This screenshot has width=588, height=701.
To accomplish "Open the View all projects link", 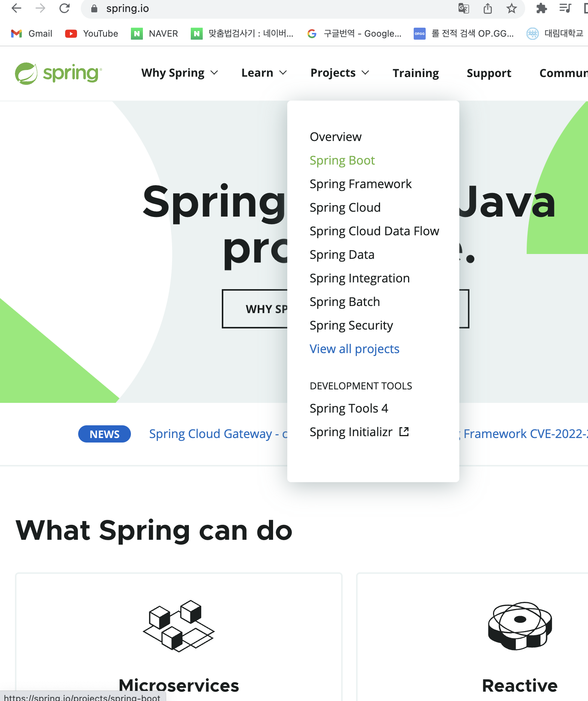I will click(354, 349).
